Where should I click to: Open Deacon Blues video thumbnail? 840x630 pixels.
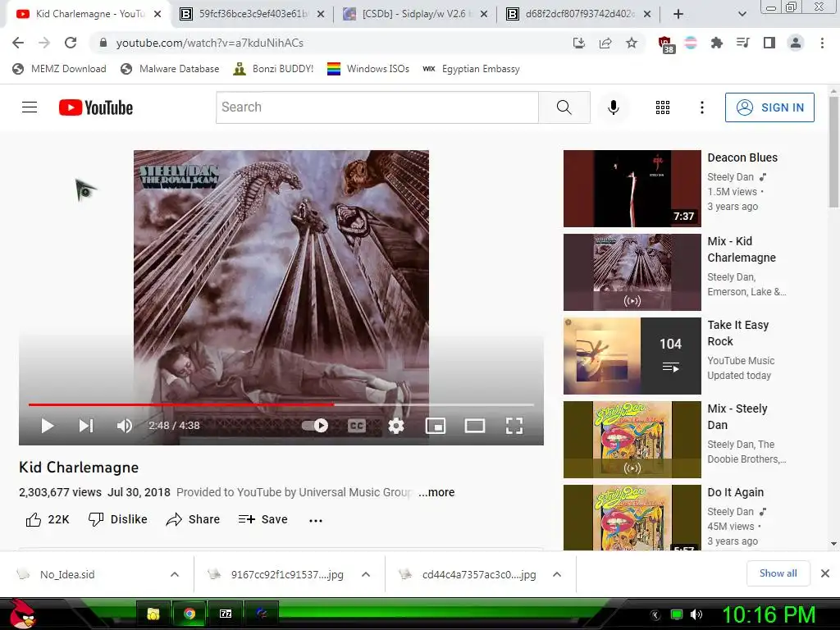pos(632,189)
